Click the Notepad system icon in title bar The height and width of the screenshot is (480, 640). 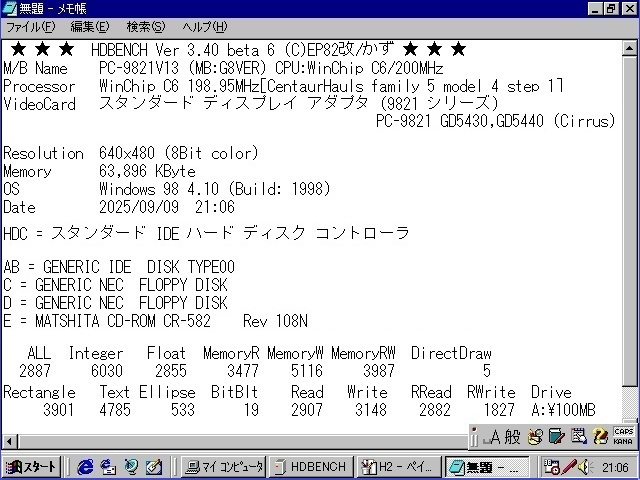click(9, 8)
